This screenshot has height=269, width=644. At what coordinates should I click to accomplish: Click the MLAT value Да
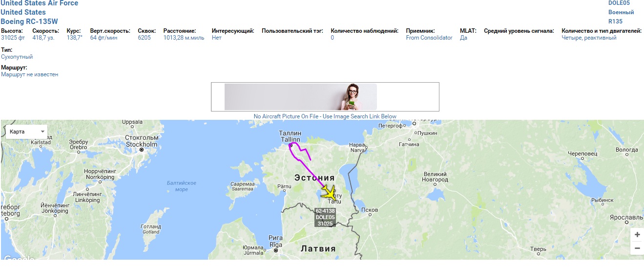(x=463, y=38)
